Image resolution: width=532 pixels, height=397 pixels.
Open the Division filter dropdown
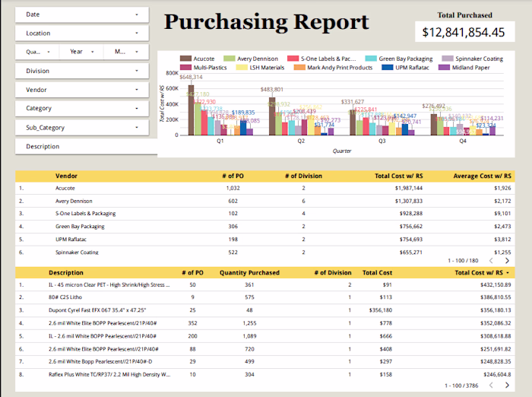pos(82,71)
